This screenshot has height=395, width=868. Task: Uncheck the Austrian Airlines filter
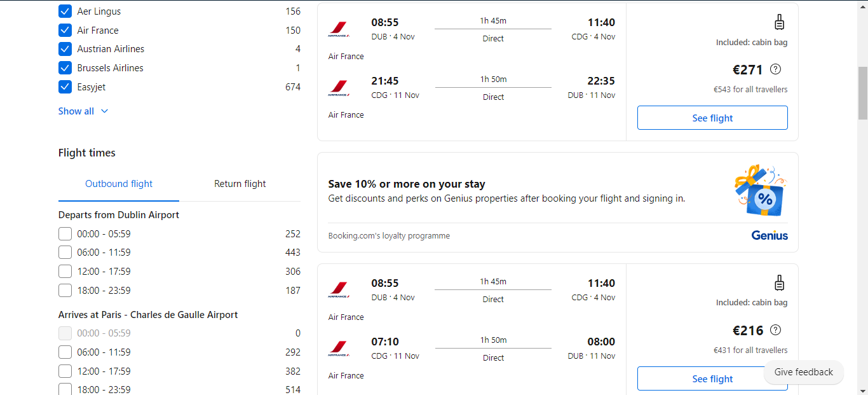[65, 49]
